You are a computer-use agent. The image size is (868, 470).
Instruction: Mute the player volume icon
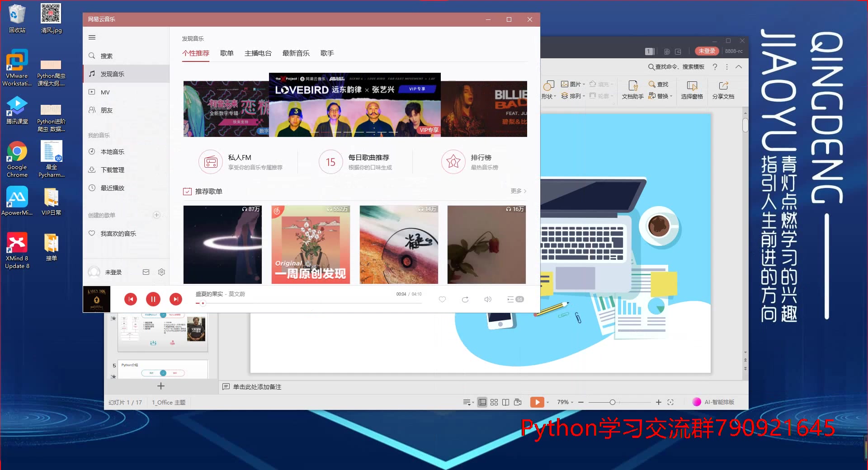[488, 299]
